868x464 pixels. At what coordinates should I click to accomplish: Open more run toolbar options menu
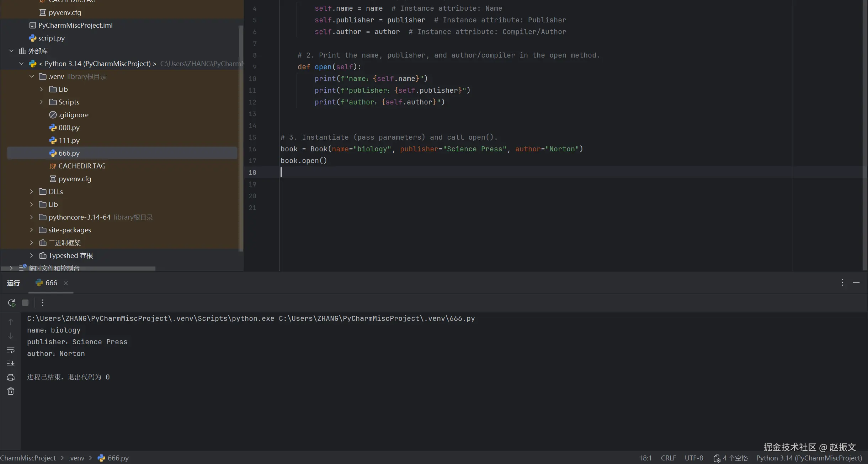coord(43,303)
